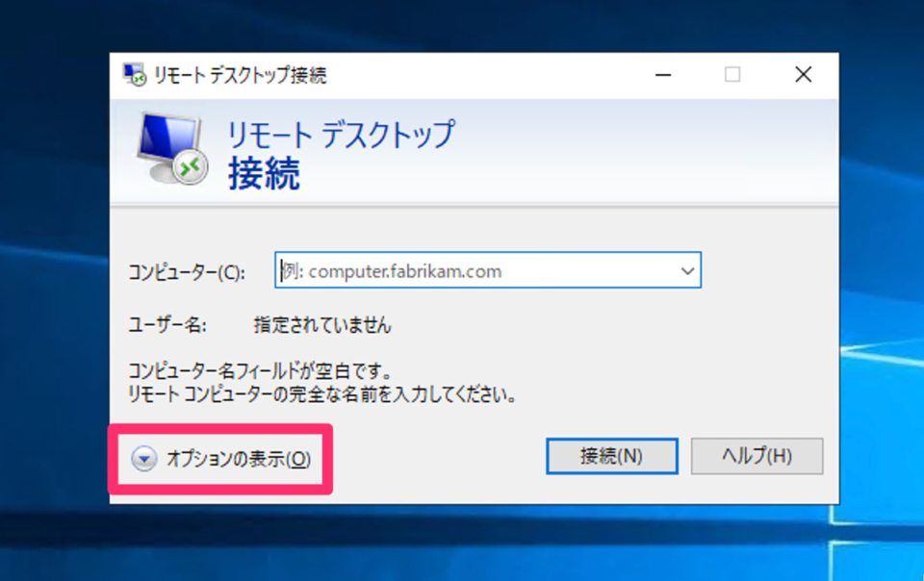The image size is (924, 581).
Task: Click the ユーザー名: label
Action: tap(167, 325)
